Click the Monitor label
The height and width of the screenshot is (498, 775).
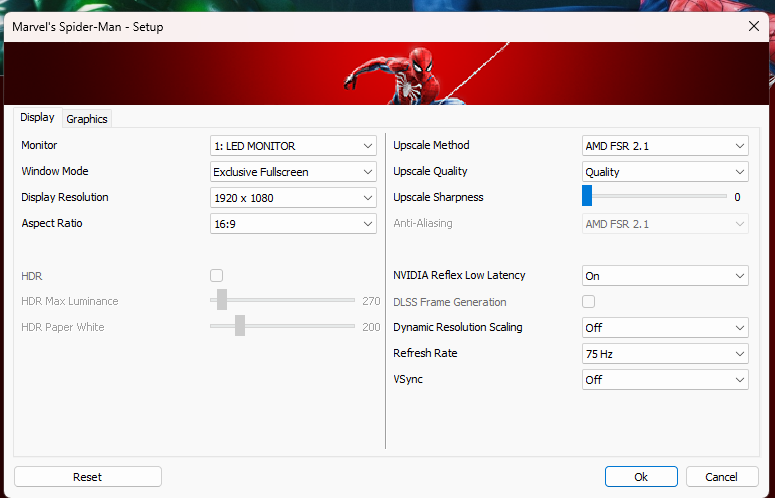tap(39, 145)
